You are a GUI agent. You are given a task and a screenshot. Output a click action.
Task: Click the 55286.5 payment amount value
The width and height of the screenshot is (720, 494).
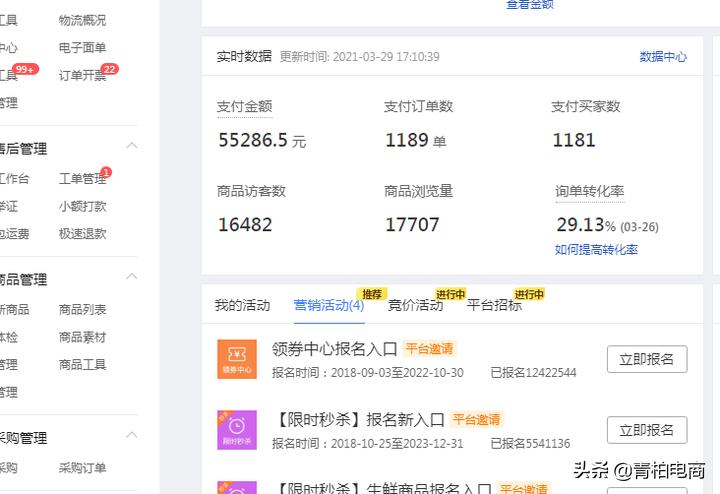pyautogui.click(x=253, y=140)
